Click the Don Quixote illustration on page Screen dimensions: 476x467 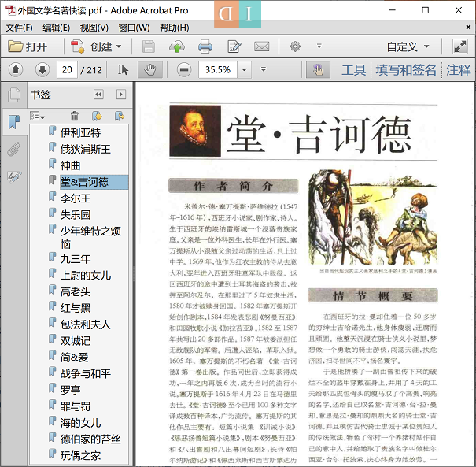(373, 217)
